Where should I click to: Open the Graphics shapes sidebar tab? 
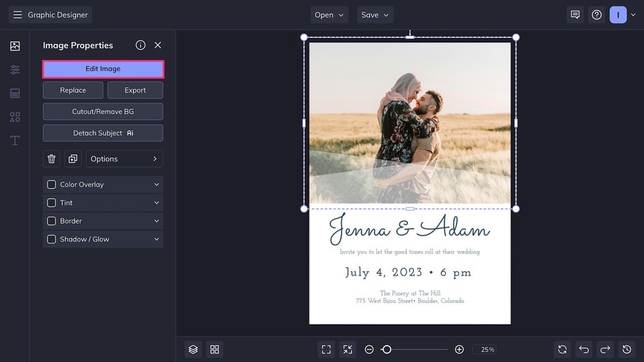coord(15,117)
